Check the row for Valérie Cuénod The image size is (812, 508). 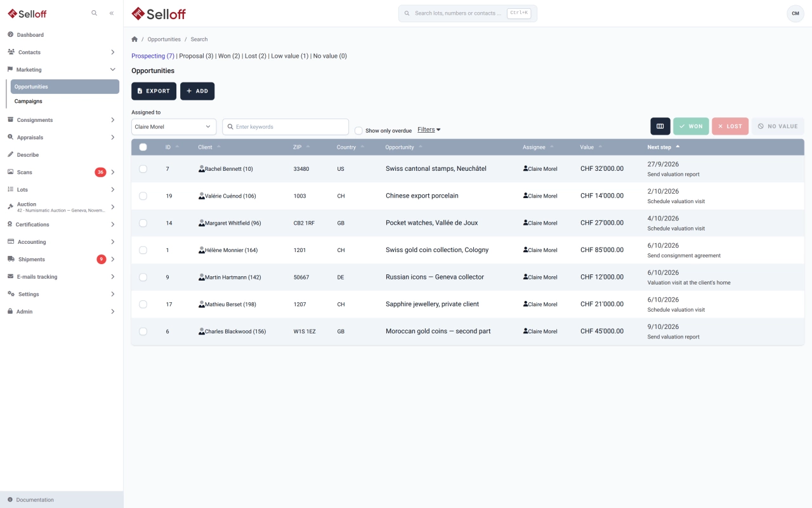(143, 196)
